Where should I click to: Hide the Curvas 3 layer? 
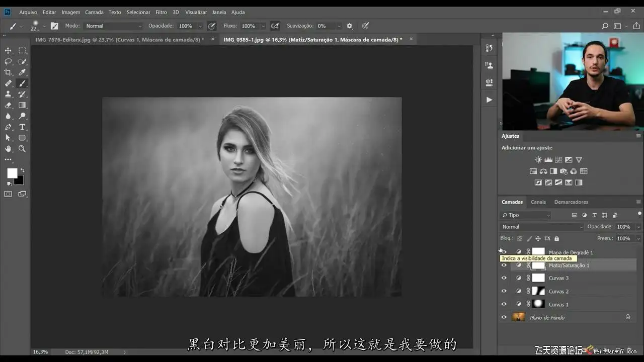pyautogui.click(x=504, y=278)
